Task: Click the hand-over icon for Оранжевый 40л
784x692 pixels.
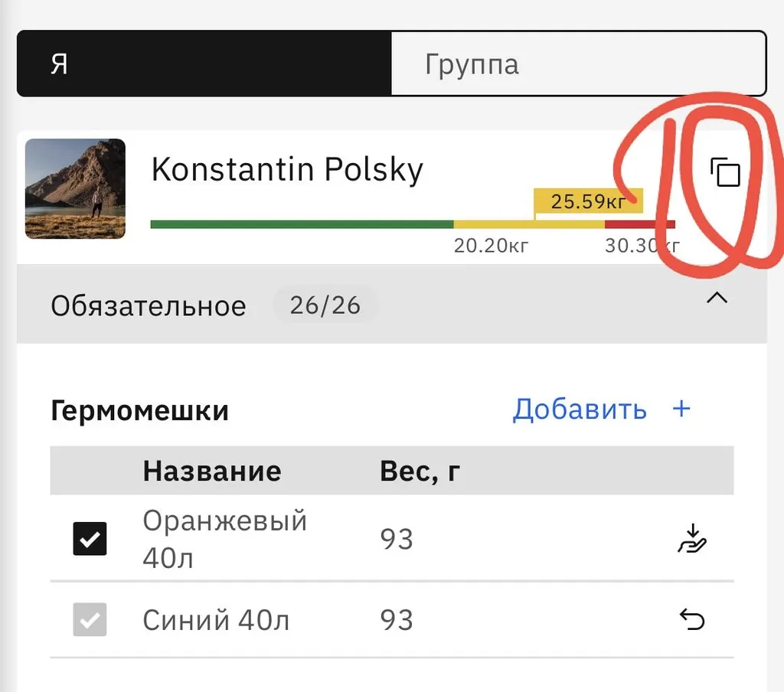Action: tap(692, 539)
